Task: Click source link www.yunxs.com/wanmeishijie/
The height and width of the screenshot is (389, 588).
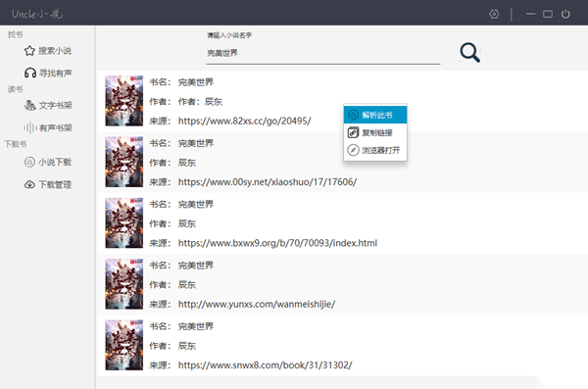Action: point(257,304)
